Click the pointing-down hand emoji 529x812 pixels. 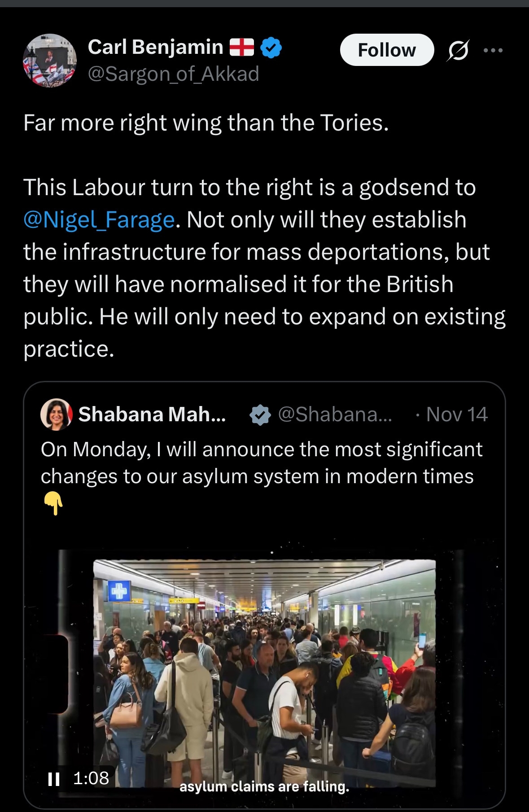point(53,503)
